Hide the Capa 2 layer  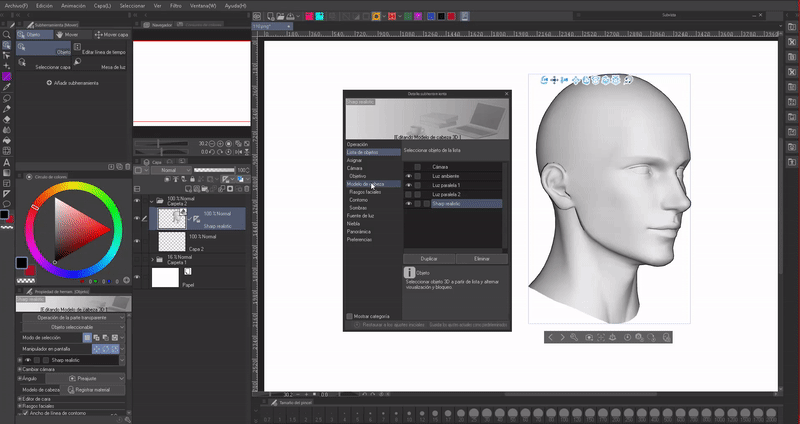pyautogui.click(x=138, y=242)
